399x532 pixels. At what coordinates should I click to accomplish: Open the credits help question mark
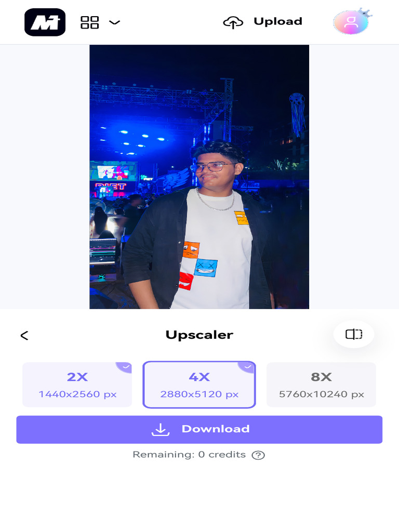[258, 455]
